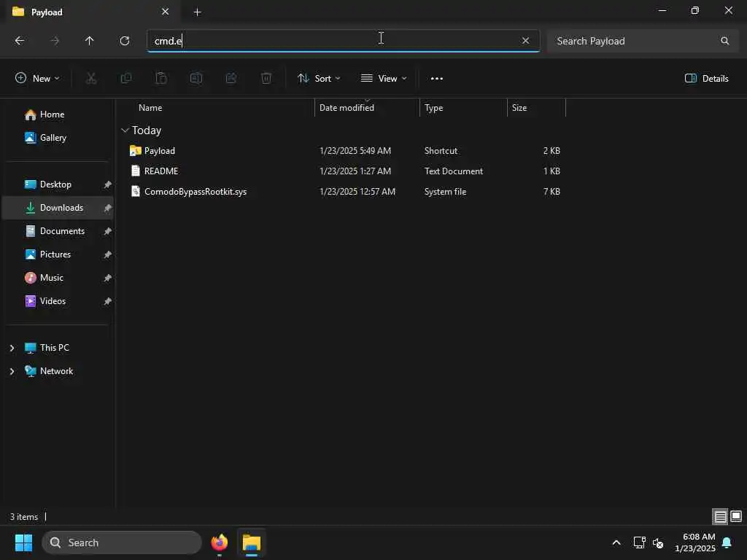Viewport: 747px width, 560px height.
Task: Unpin Desktop using its pin icon
Action: pos(108,184)
